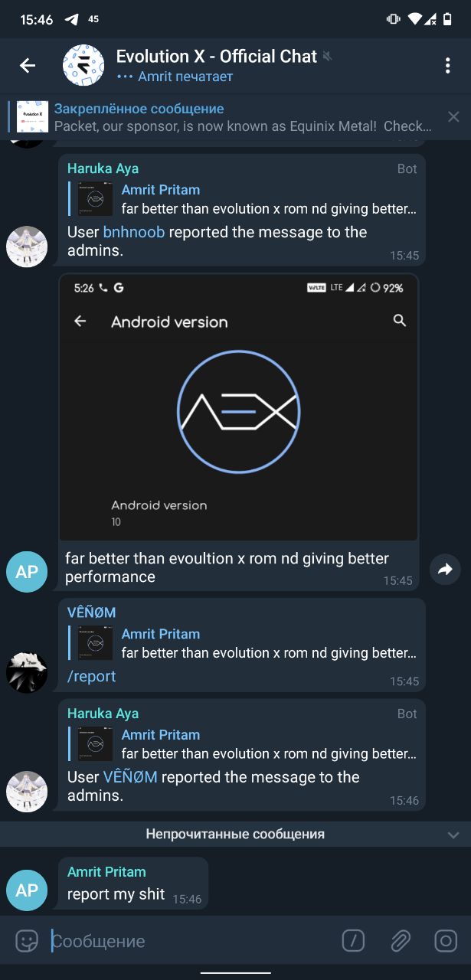The image size is (471, 980).
Task: Tap the forward share arrow beside image message
Action: point(445,569)
